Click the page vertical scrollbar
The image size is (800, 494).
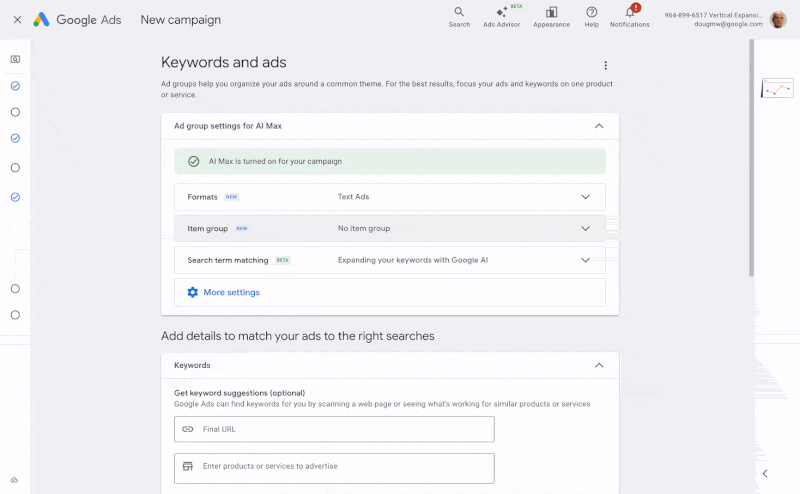751,158
